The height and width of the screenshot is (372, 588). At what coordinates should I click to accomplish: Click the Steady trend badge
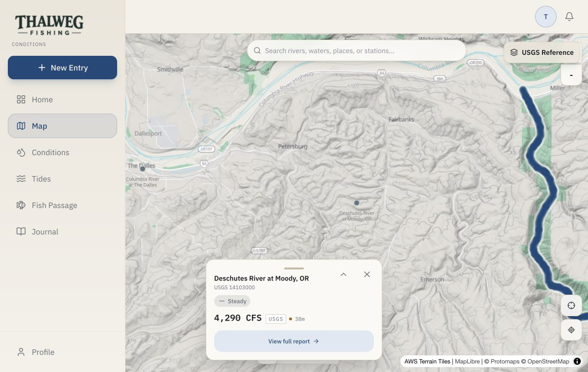232,301
